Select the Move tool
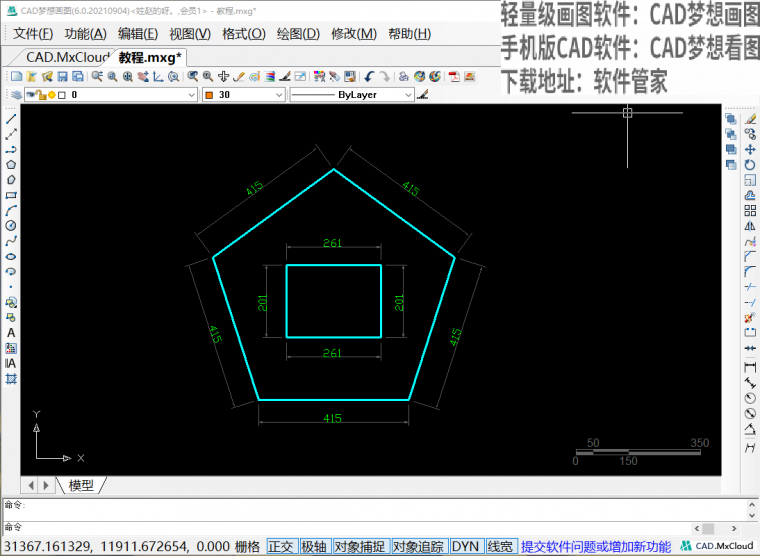The image size is (760, 556). coord(750,149)
